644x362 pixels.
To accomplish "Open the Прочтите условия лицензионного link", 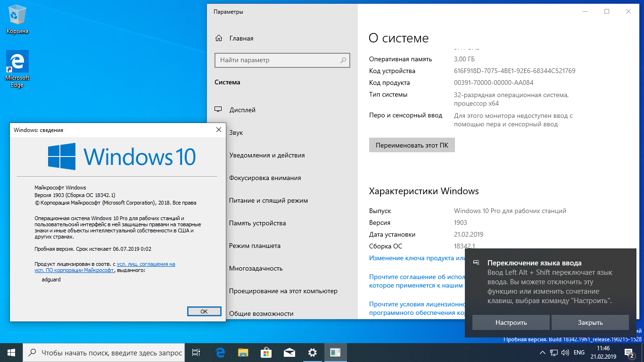I will 418,308.
